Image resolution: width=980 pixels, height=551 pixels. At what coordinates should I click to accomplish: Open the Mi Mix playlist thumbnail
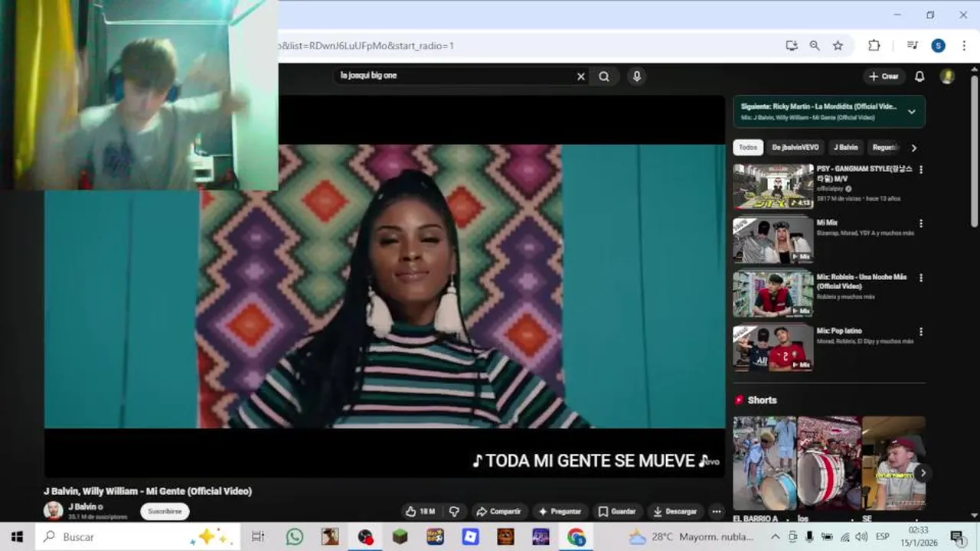(773, 240)
